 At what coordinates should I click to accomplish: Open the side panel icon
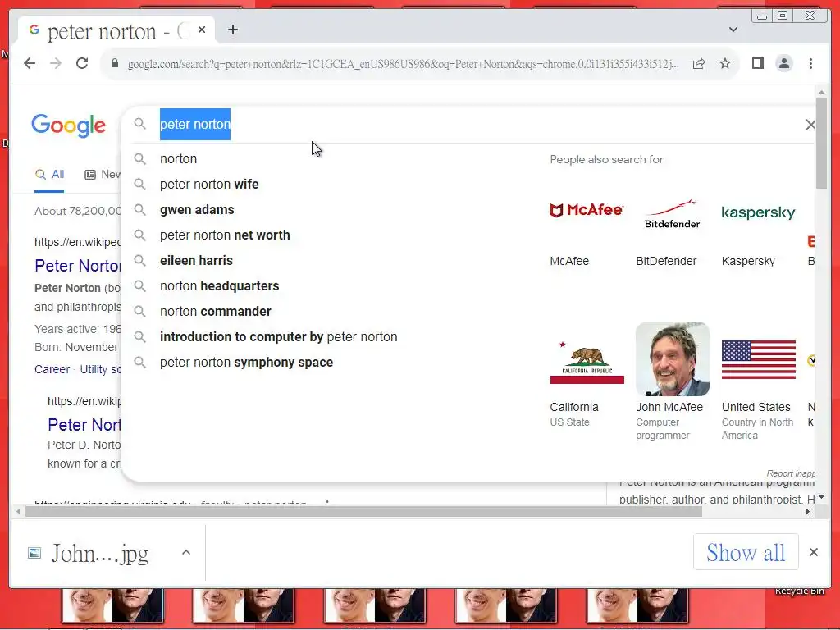click(x=757, y=64)
